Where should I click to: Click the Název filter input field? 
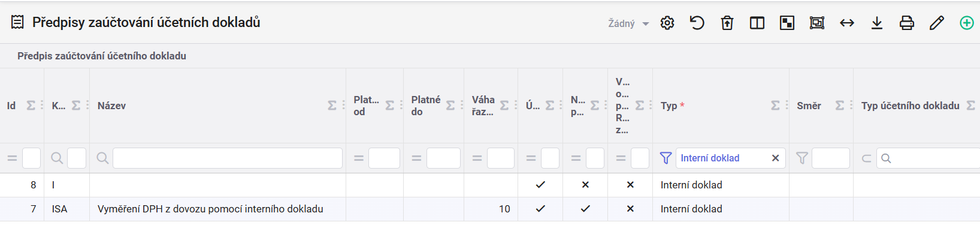[x=228, y=158]
